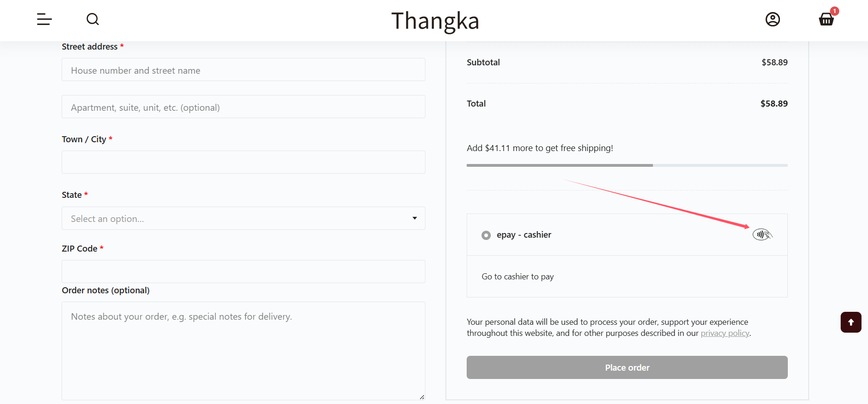Click the Order notes text area
868x404 pixels.
click(243, 351)
